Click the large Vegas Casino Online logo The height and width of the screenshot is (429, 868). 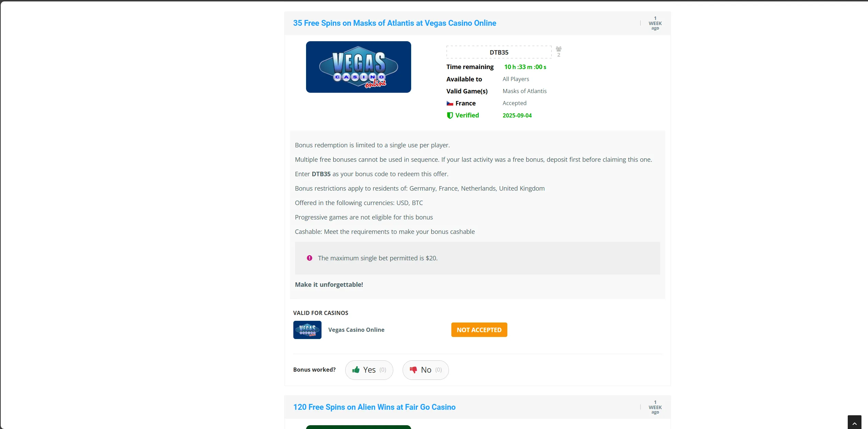tap(358, 67)
